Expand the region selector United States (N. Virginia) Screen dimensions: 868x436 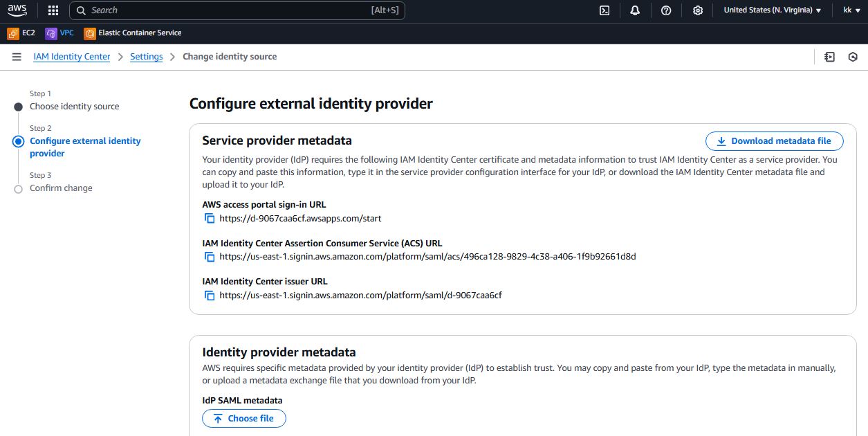(772, 10)
